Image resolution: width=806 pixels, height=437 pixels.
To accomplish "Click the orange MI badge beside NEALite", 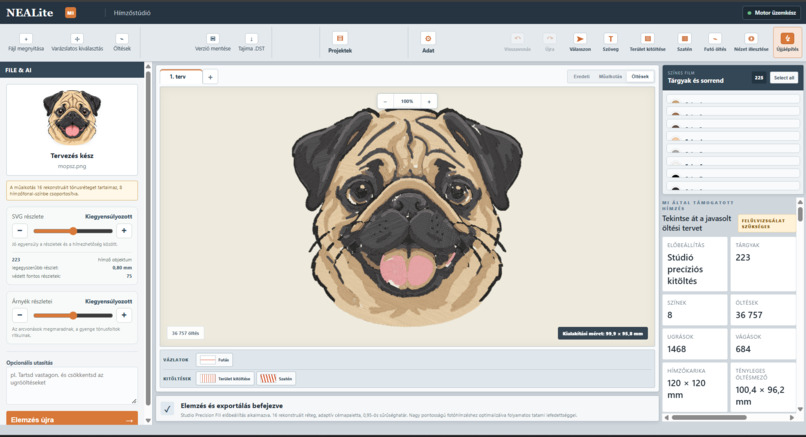I will pos(70,13).
